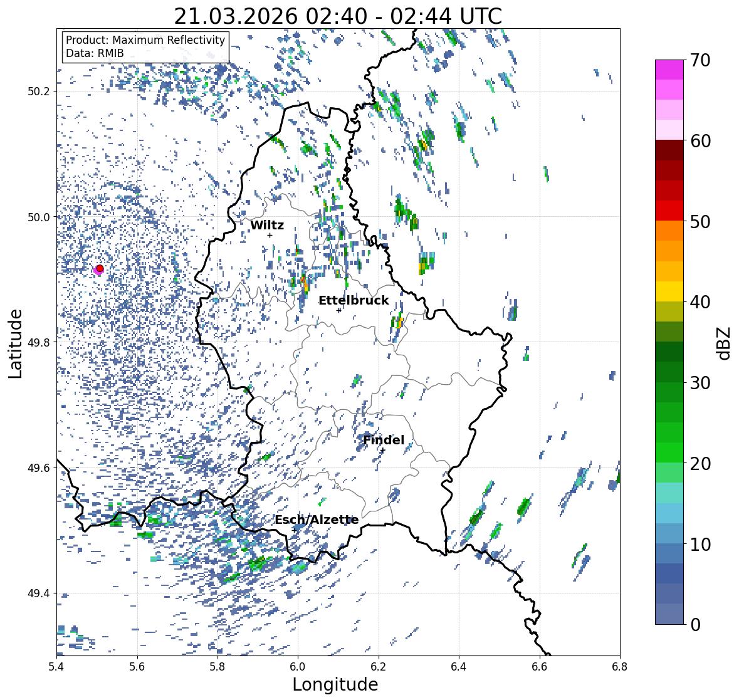Click the 5.8 longitude tick label
Screen dimensions: 739x700
[218, 667]
